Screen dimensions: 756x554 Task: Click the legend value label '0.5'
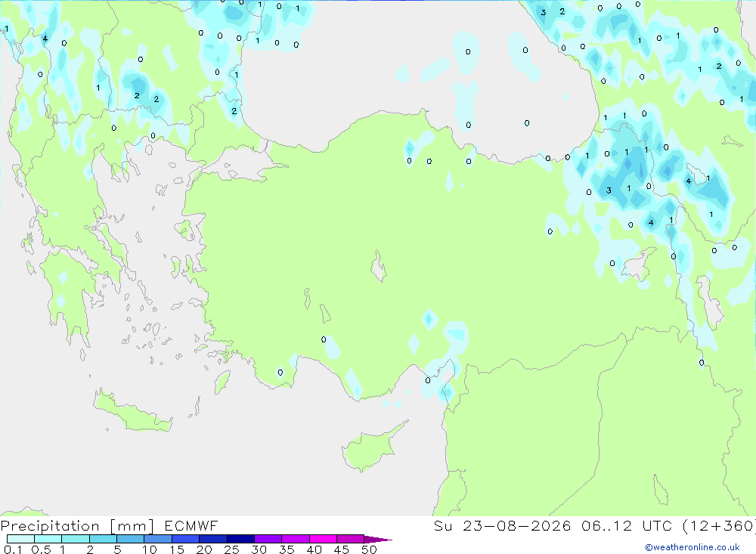(x=41, y=549)
